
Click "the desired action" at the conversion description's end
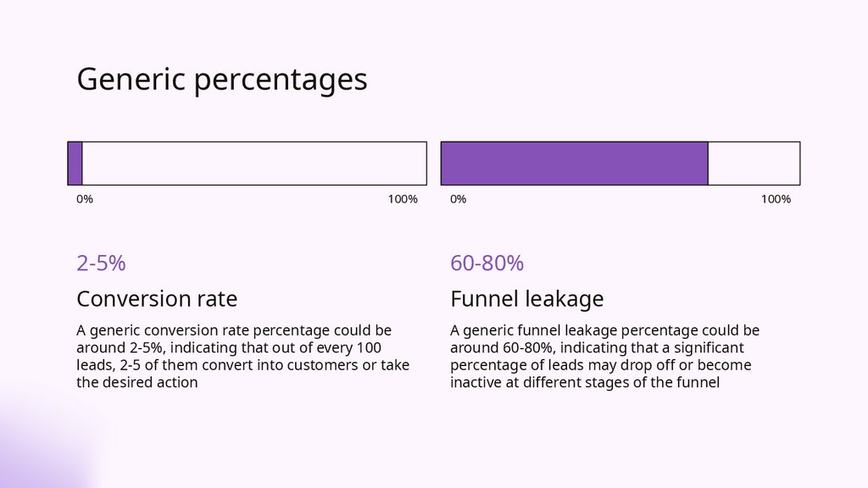tap(136, 383)
